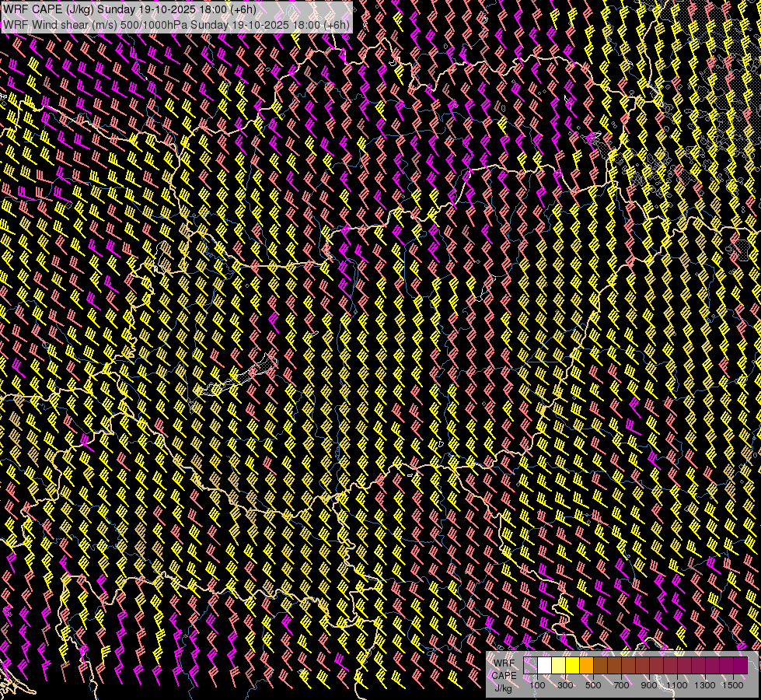Click the 300 legend tick label

pyautogui.click(x=565, y=685)
